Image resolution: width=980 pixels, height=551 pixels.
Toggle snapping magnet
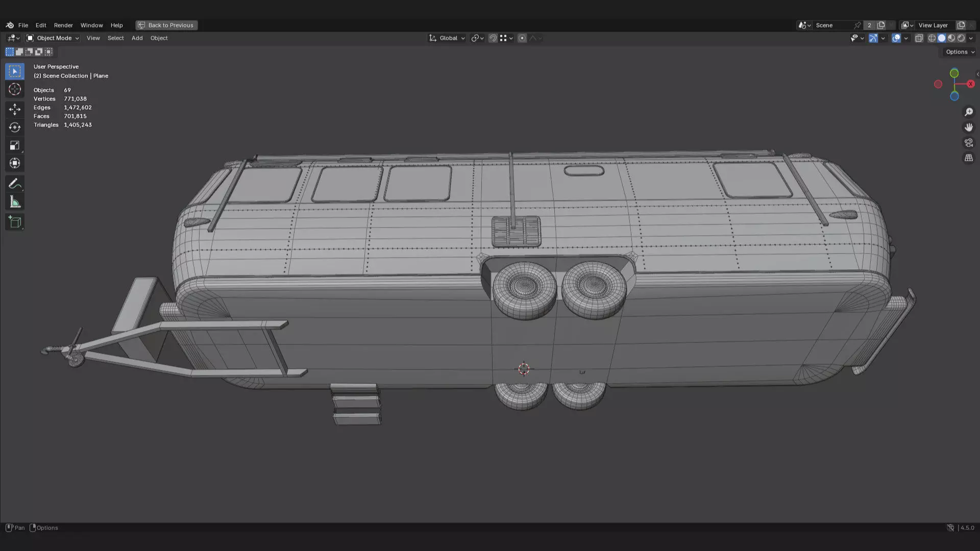pyautogui.click(x=493, y=38)
